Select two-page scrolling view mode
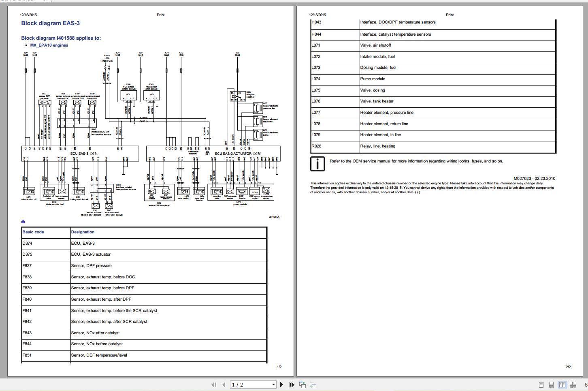 point(573,385)
